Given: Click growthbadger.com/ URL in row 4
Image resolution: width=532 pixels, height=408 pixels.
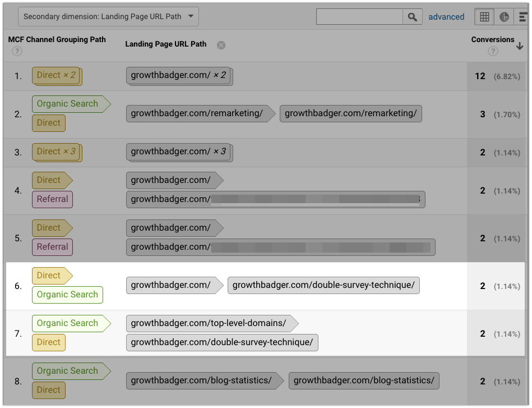Looking at the screenshot, I should click(x=174, y=180).
